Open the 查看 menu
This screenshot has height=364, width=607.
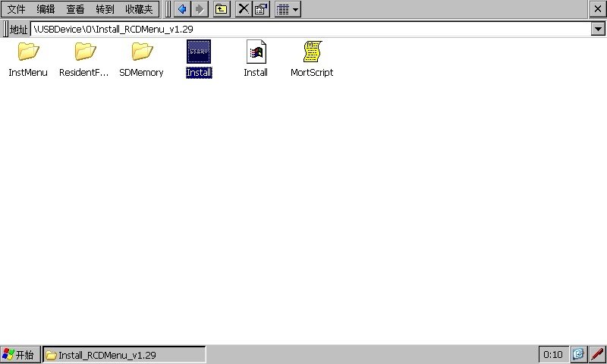[x=75, y=9]
